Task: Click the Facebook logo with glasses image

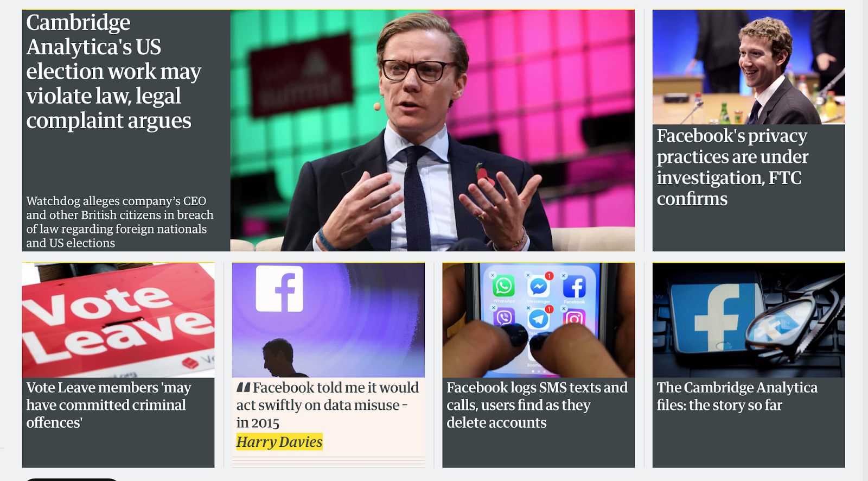Action: (749, 320)
